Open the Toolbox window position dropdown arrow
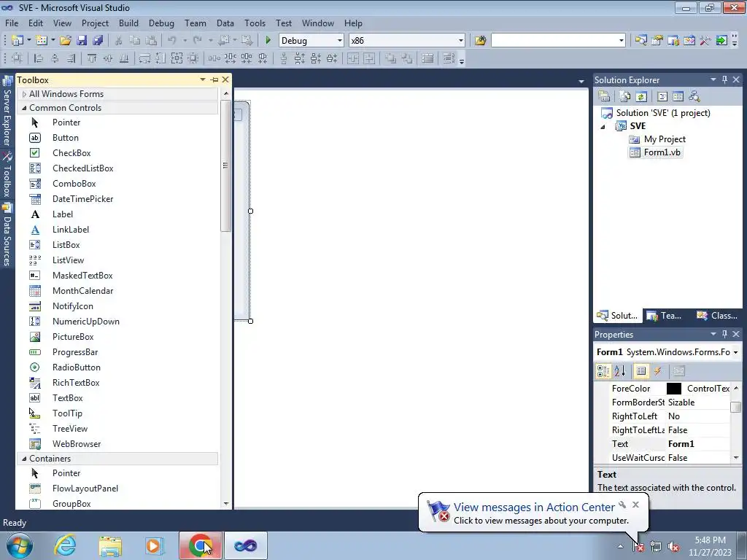This screenshot has height=560, width=747. (203, 79)
